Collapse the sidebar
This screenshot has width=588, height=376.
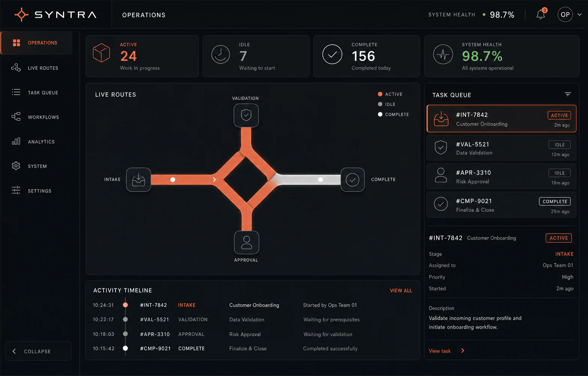pyautogui.click(x=38, y=351)
